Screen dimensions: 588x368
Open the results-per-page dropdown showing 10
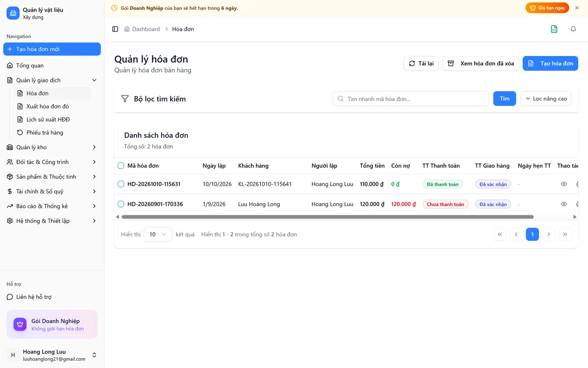tap(158, 235)
